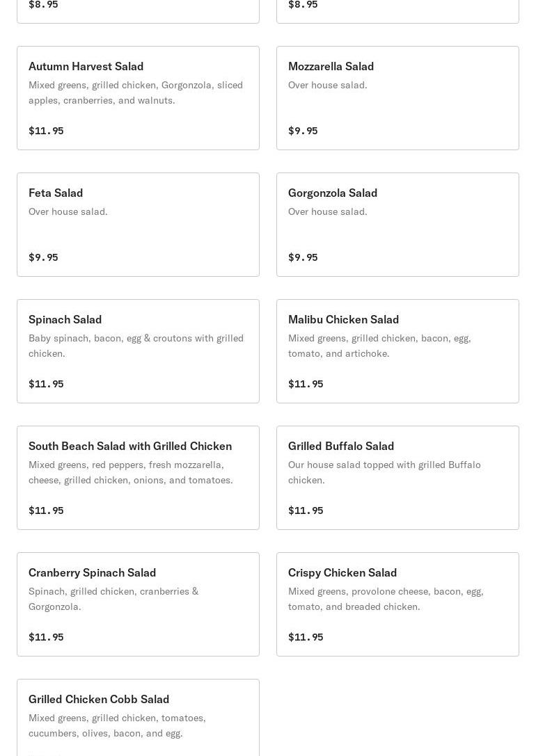Screen dimensions: 536x756
Task: Click the Malibu Chicken Salad description text
Action: click(x=379, y=346)
